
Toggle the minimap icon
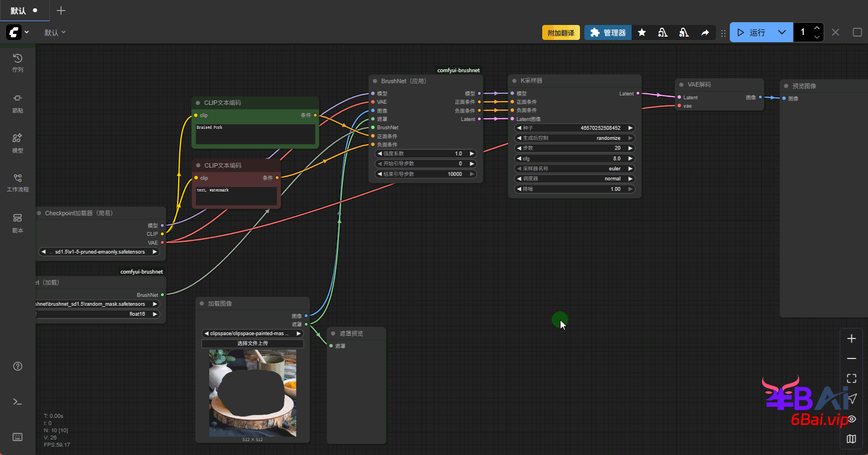pos(851,439)
